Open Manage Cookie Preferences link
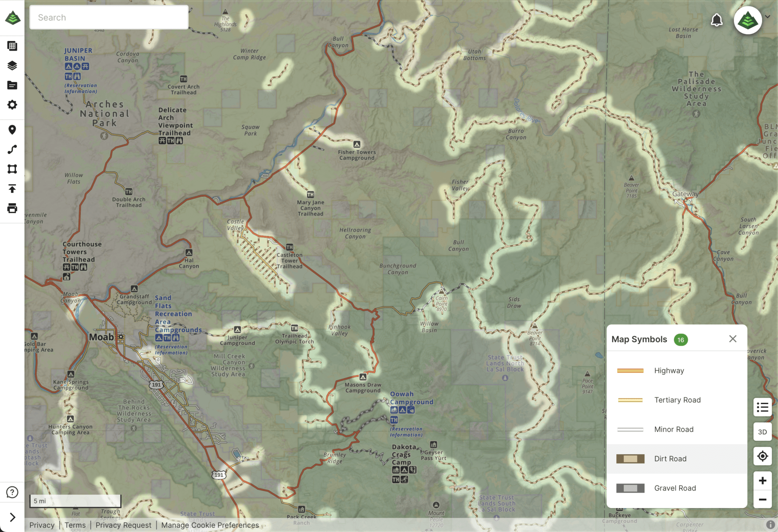 coord(210,525)
